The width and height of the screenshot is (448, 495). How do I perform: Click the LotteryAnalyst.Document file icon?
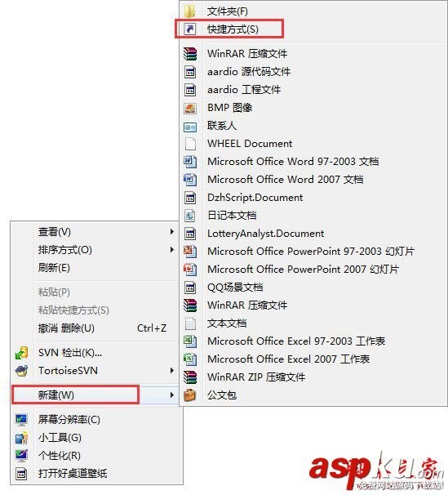click(190, 234)
